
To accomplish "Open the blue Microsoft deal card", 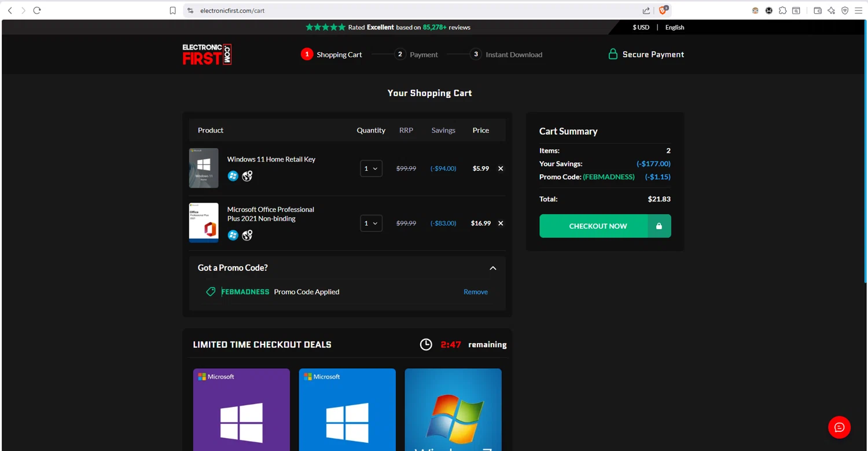I will pos(347,410).
